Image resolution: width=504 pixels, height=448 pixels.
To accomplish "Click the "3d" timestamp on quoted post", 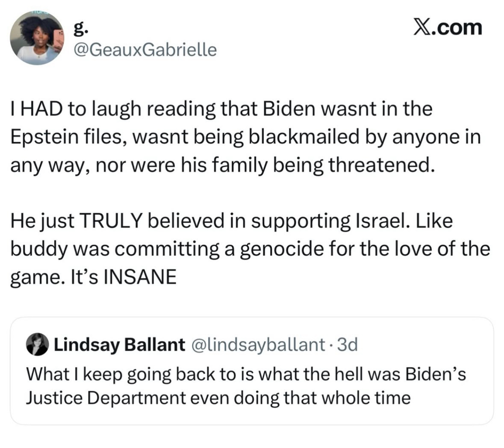I will (348, 344).
